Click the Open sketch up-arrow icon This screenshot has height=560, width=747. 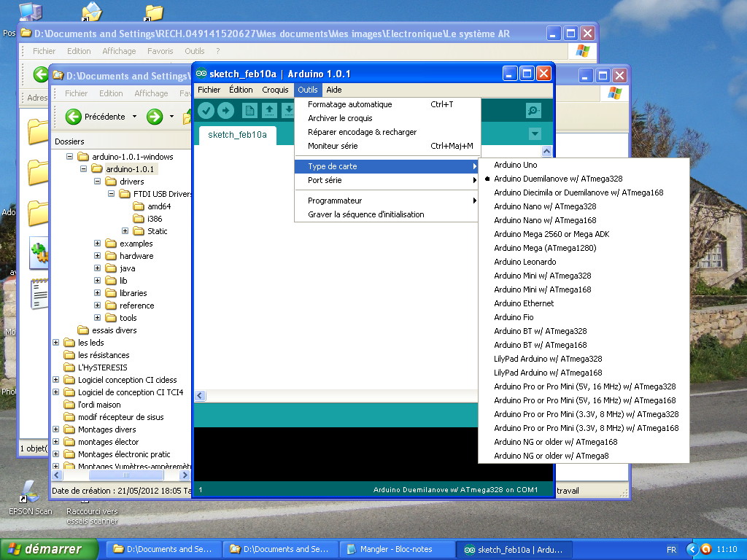coord(269,110)
